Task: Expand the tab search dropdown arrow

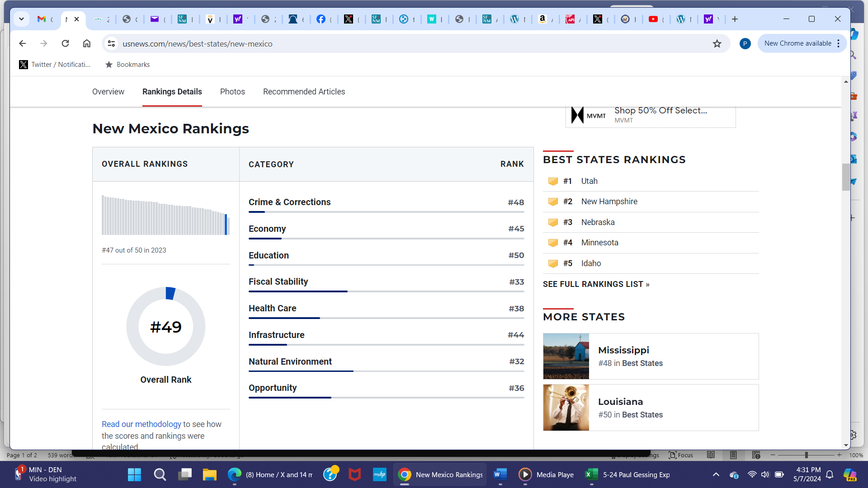Action: (x=21, y=19)
